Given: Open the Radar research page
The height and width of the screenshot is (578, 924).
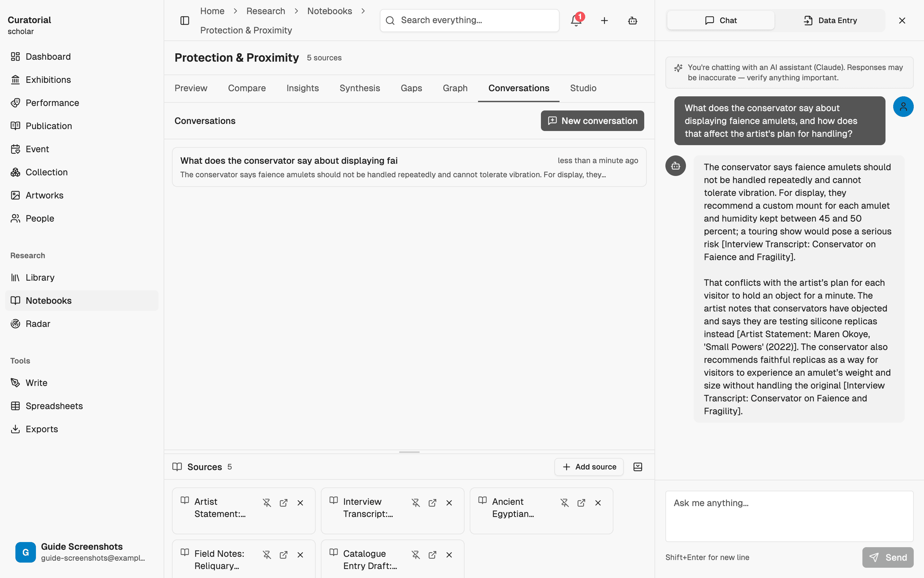Looking at the screenshot, I should [82, 324].
